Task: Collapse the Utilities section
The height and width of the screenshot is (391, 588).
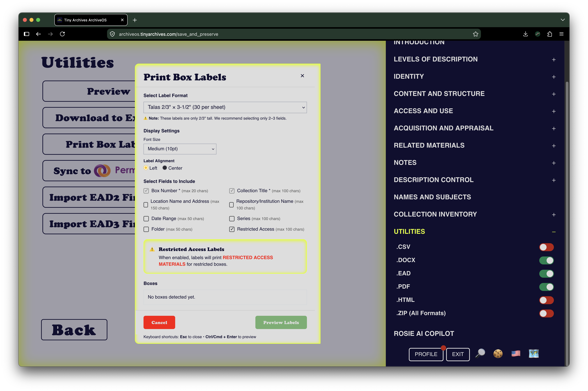Action: point(554,232)
